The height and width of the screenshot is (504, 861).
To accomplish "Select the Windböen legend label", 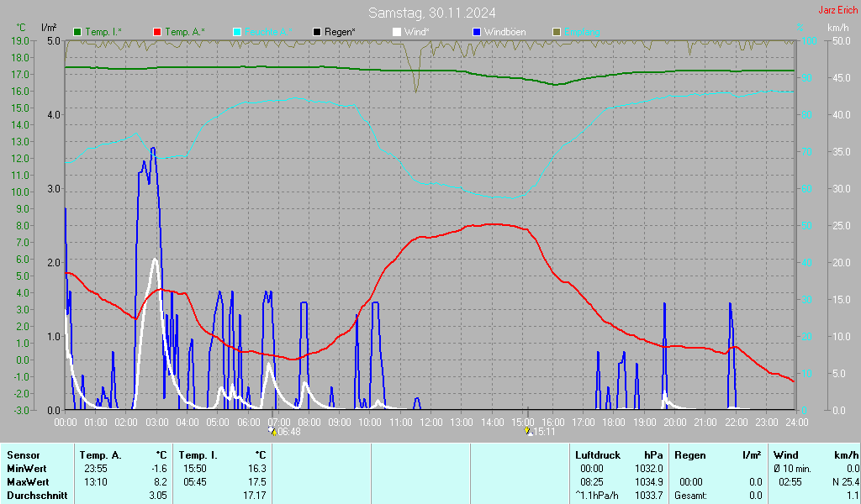I will 506,32.
